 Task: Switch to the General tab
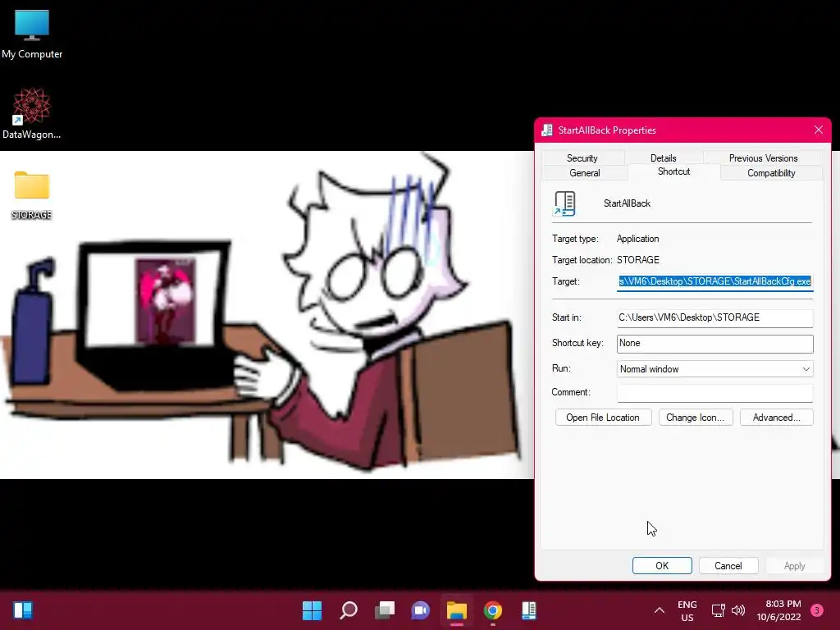[584, 173]
